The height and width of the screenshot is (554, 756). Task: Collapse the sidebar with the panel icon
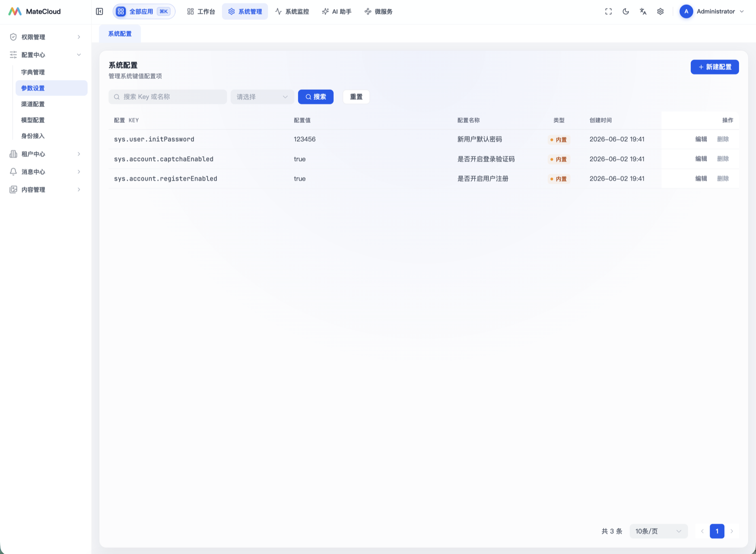[x=99, y=11]
